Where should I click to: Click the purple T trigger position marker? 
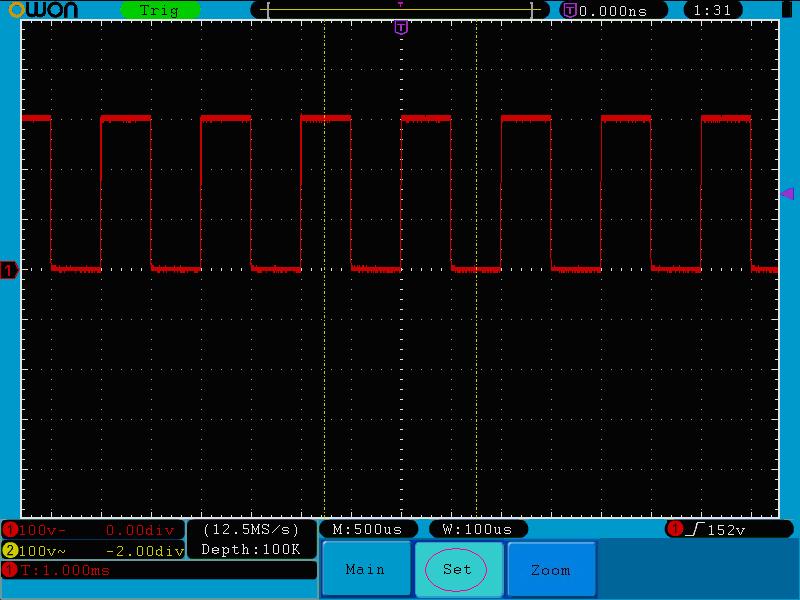coord(401,27)
